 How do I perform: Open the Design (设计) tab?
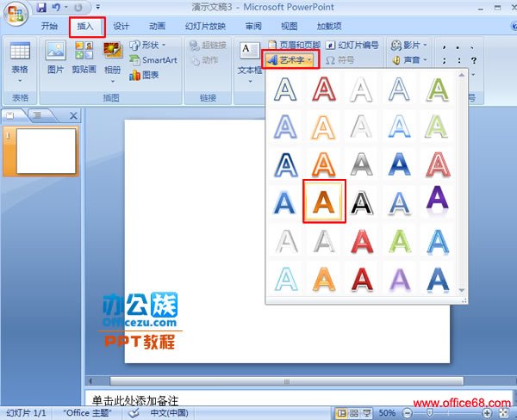point(121,27)
